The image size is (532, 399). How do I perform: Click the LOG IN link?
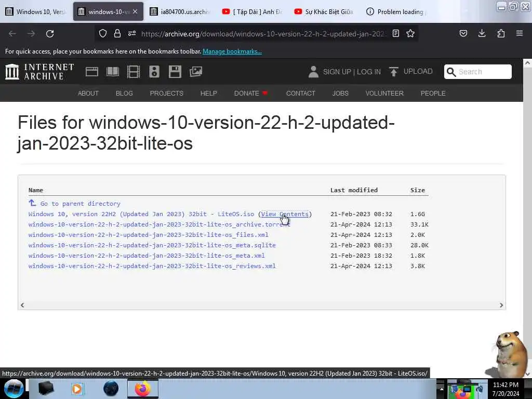(369, 72)
